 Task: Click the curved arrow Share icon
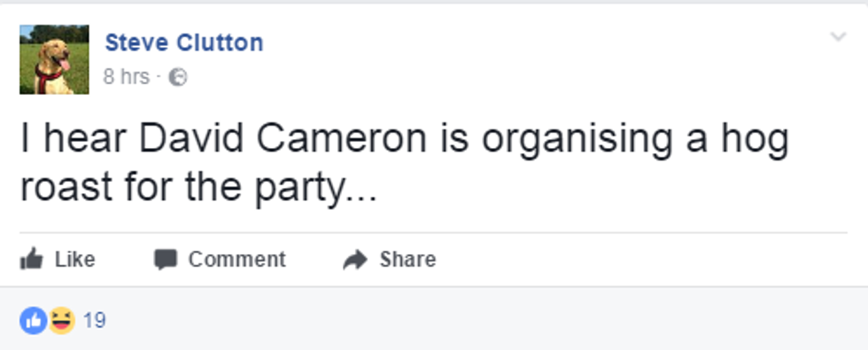pos(355,260)
